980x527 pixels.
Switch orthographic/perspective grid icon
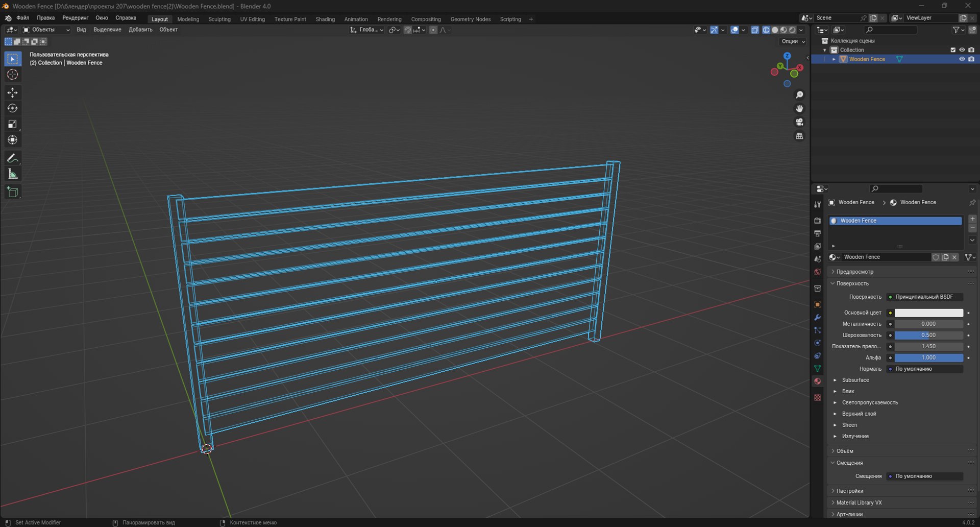click(799, 136)
